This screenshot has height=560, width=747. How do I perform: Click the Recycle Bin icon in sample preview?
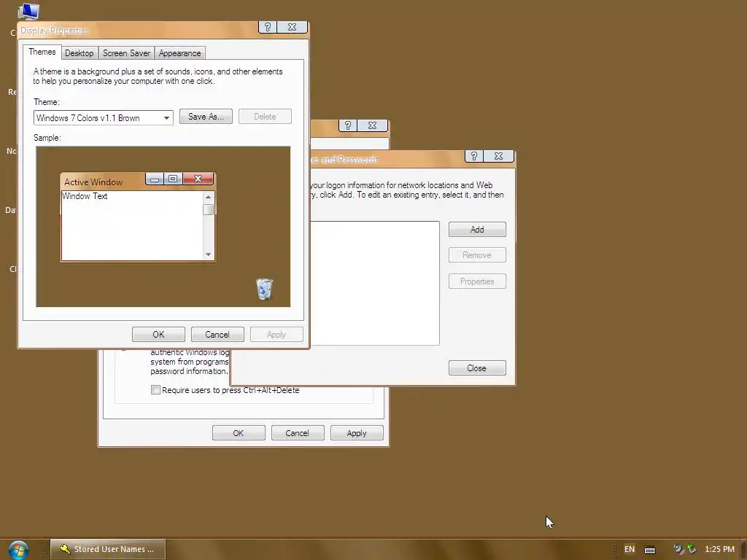pyautogui.click(x=264, y=289)
